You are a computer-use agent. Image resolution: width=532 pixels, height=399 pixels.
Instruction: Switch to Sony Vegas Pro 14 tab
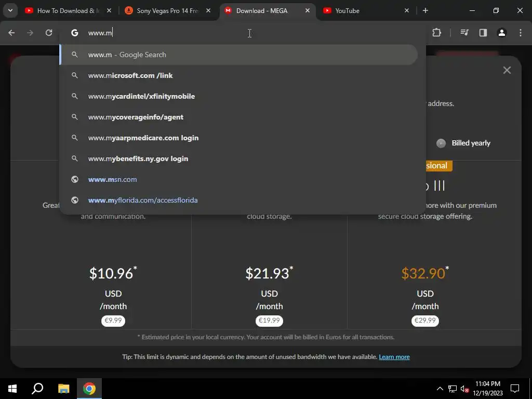click(x=167, y=10)
